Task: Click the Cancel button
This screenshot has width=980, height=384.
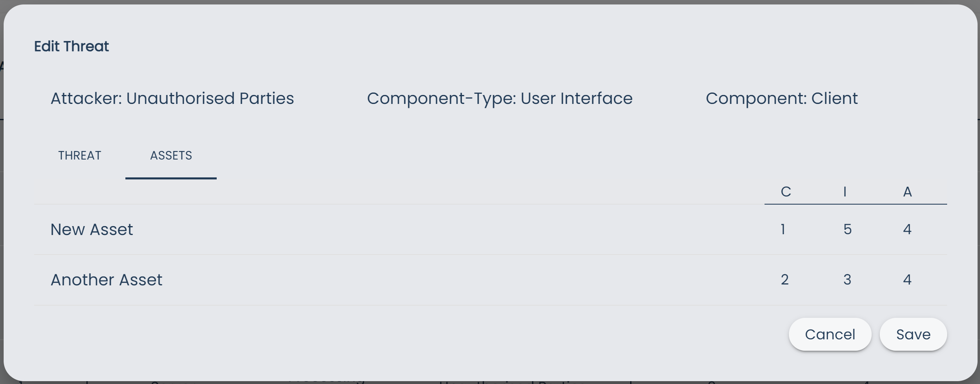Action: point(830,334)
